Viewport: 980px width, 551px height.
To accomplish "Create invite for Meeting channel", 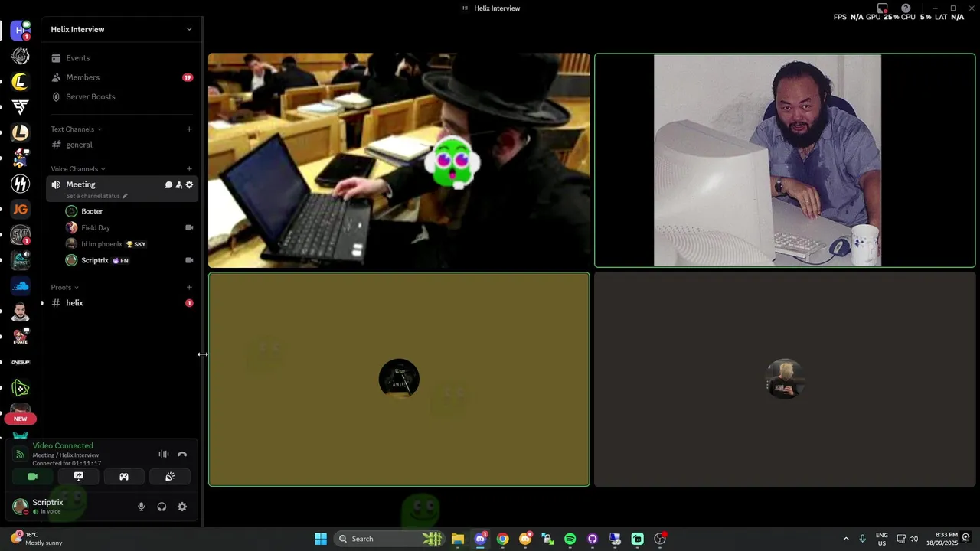I will pos(179,184).
